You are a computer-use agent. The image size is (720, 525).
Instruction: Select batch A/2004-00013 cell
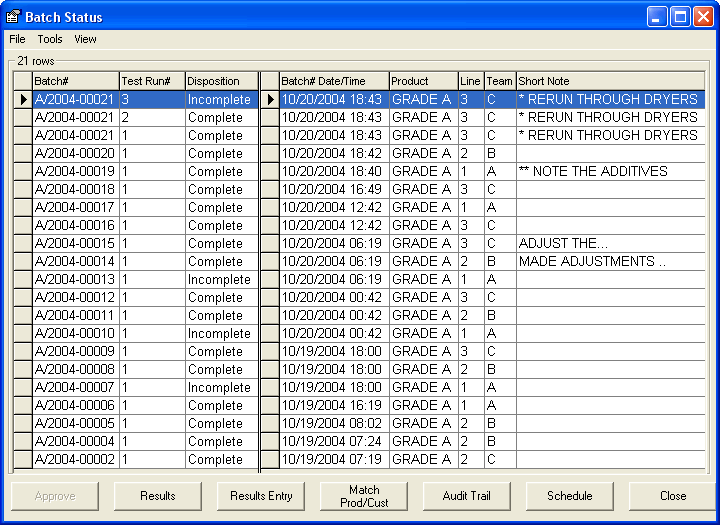(76, 279)
